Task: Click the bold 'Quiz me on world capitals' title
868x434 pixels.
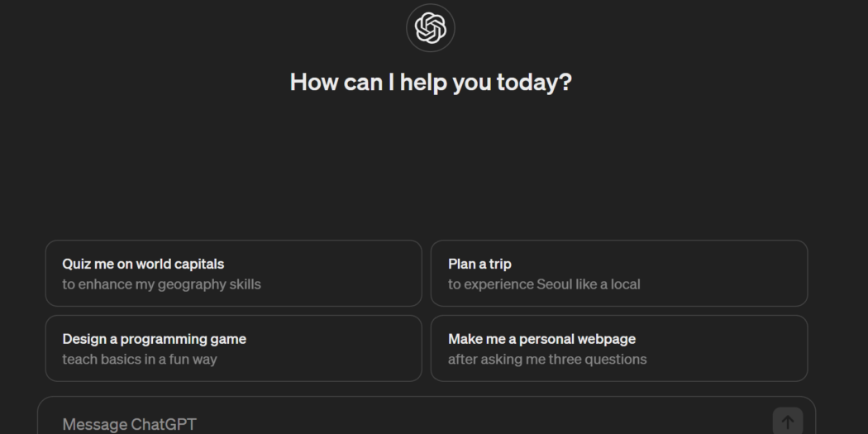Action: tap(143, 265)
